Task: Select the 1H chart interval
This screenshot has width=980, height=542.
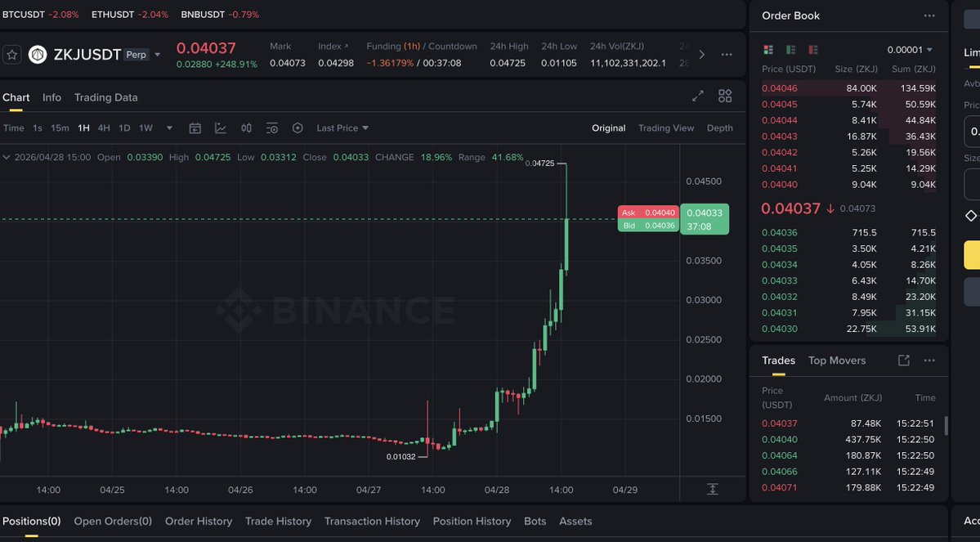Action: [83, 128]
